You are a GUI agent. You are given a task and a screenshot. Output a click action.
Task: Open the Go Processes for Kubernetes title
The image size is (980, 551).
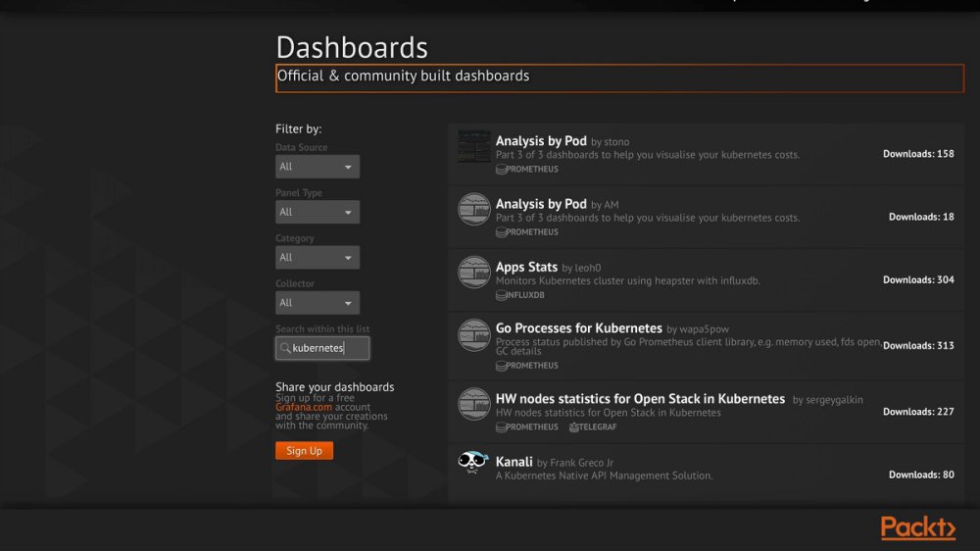(x=579, y=328)
